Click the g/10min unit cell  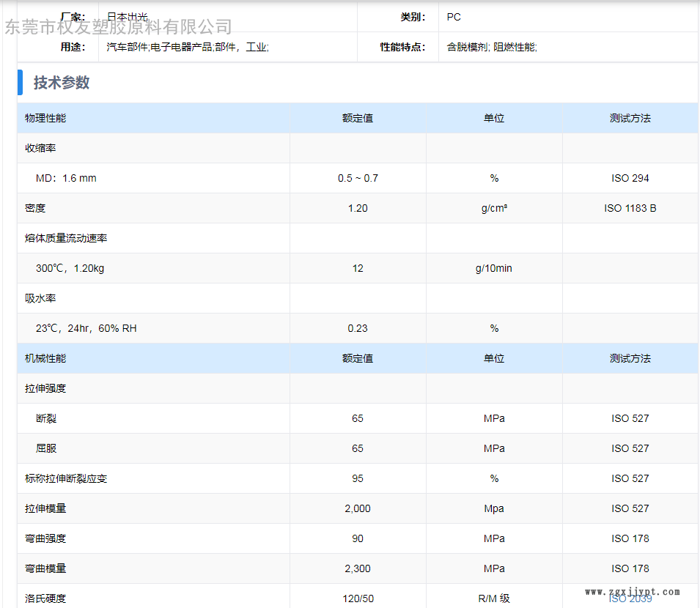493,268
